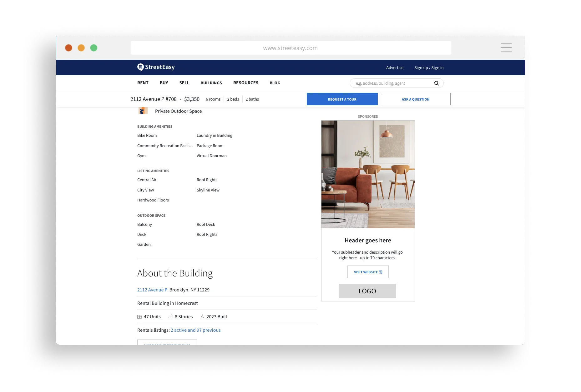This screenshot has height=392, width=581.
Task: Open the browser hamburger menu icon
Action: pyautogui.click(x=506, y=47)
